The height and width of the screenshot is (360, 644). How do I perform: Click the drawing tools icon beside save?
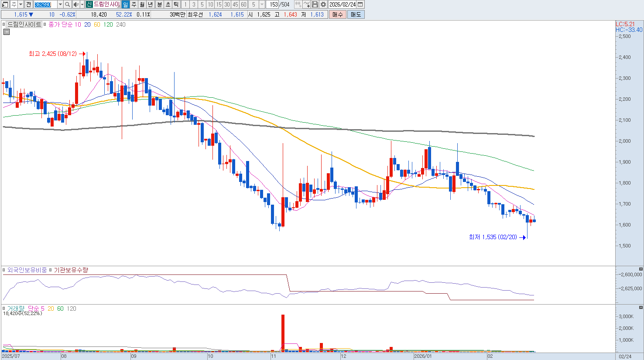[307, 4]
